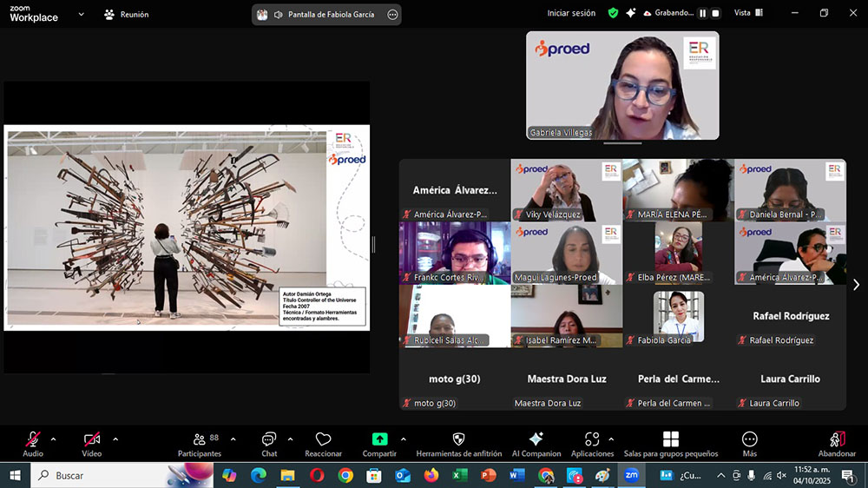Toggle system volume speaker icon
The image size is (868, 488).
(x=782, y=475)
